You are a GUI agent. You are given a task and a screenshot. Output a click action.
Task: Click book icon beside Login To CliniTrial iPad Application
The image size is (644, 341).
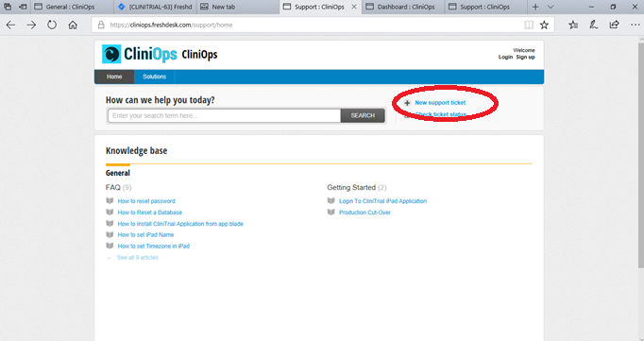coord(331,201)
